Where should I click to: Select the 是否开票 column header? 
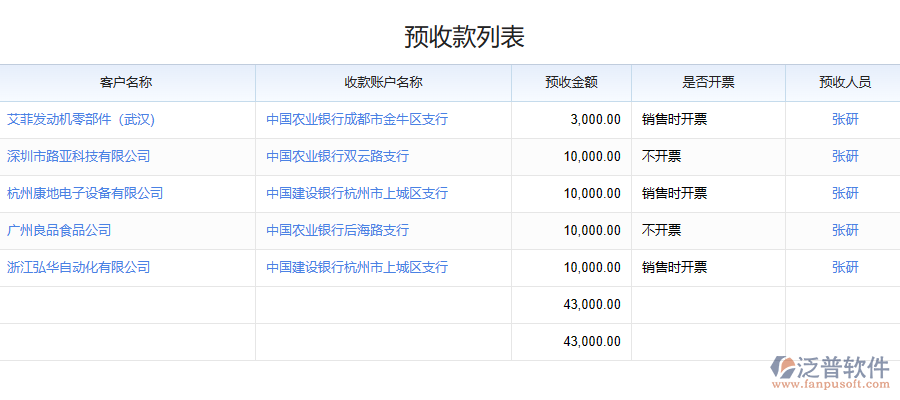pyautogui.click(x=708, y=83)
